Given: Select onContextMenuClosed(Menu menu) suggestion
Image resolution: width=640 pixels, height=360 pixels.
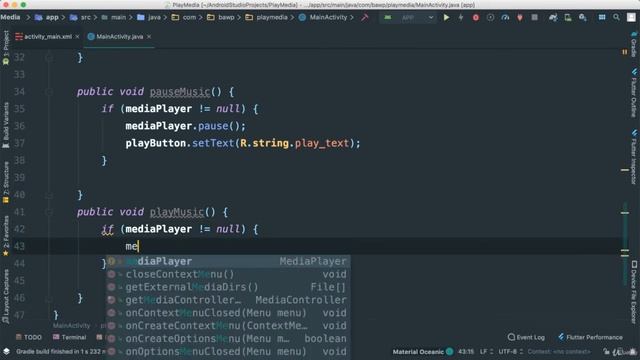Looking at the screenshot, I should click(x=228, y=313).
